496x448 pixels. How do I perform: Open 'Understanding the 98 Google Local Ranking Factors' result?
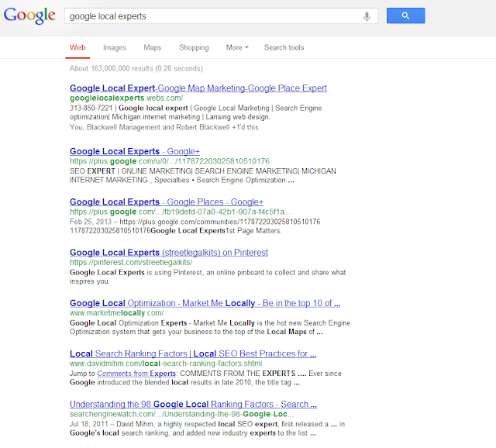pyautogui.click(x=193, y=405)
